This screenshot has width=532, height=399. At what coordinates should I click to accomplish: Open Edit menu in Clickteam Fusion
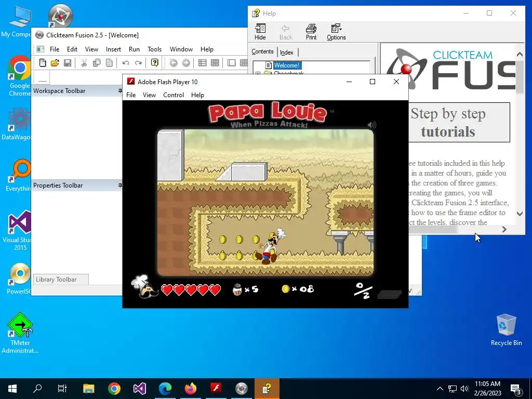[x=72, y=49]
